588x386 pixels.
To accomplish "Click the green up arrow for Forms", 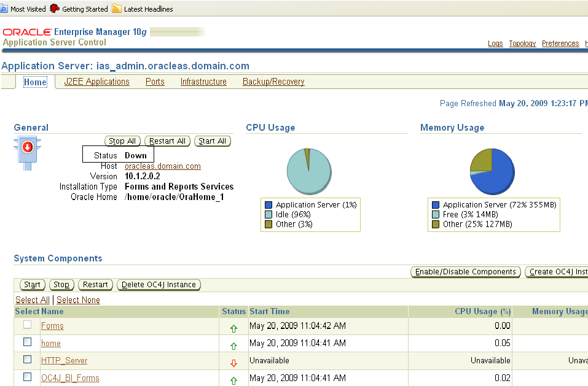I will (x=233, y=328).
